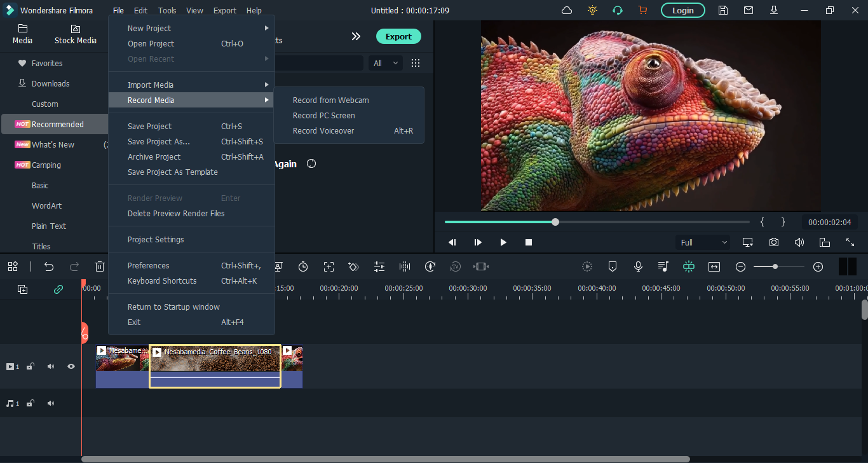Viewport: 868px width, 463px height.
Task: Select Record PC Screen from the submenu
Action: (x=323, y=115)
